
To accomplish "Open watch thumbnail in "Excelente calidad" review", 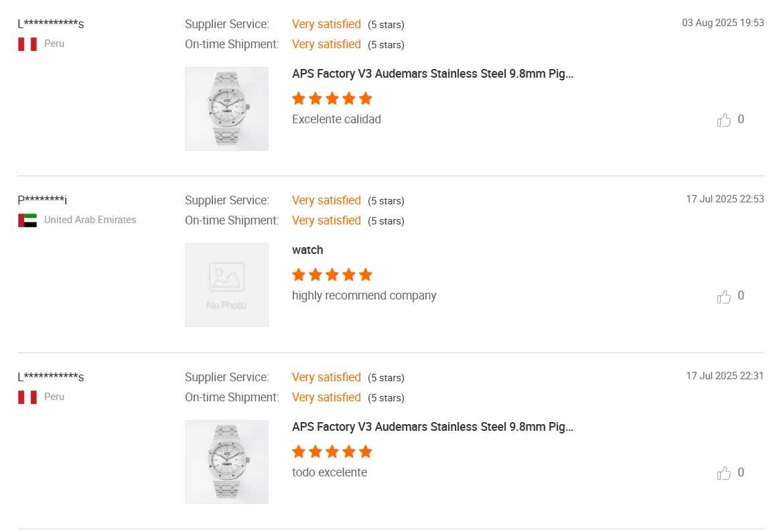I will (x=226, y=109).
